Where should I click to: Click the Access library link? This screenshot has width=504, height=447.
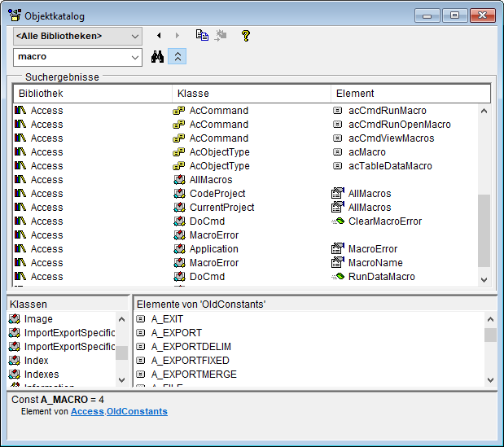click(87, 412)
